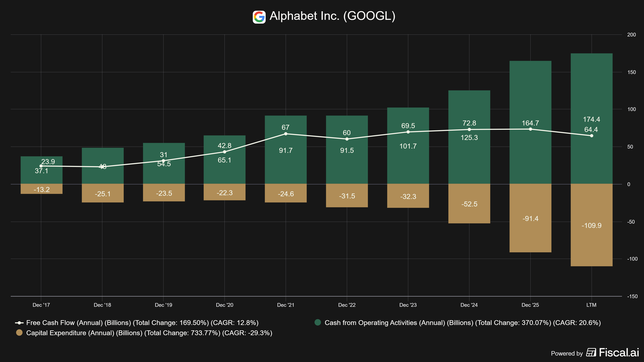This screenshot has width=644, height=362.
Task: Click the 37.1 operating cash data label
Action: click(42, 171)
